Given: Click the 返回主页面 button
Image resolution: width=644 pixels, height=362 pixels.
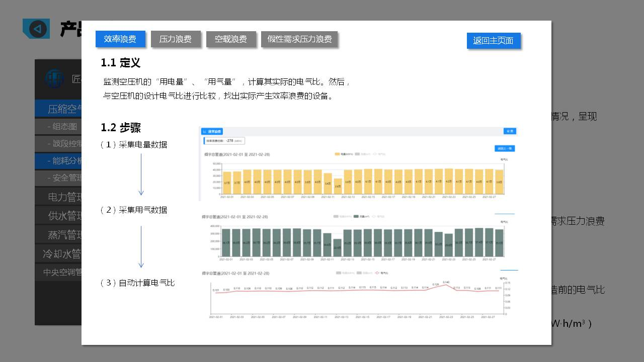Looking at the screenshot, I should click(x=493, y=41).
